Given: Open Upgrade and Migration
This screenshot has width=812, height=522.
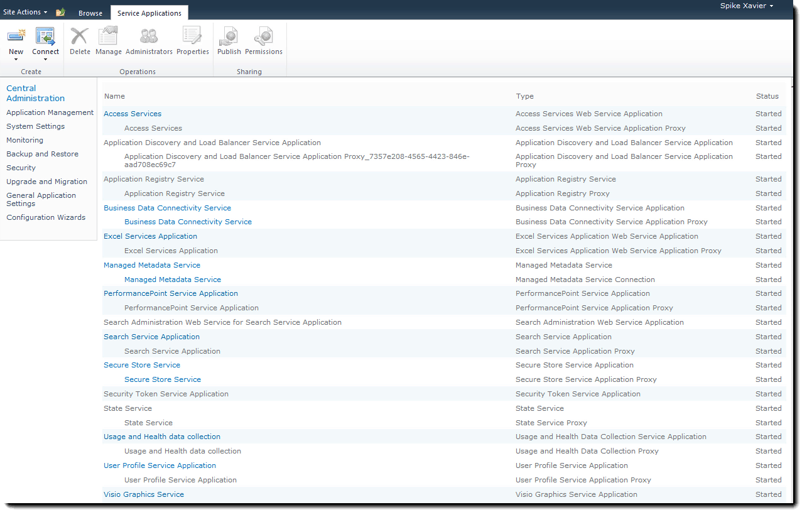Looking at the screenshot, I should (46, 182).
